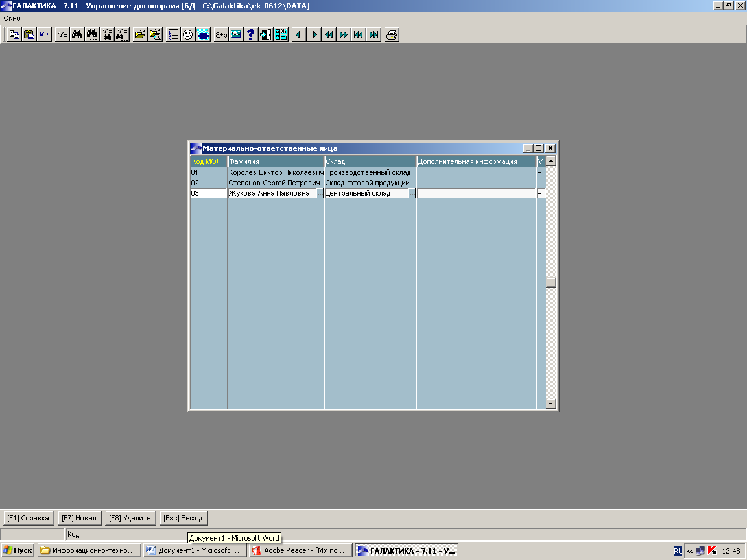Click the undo arrow toolbar icon
Image resolution: width=747 pixels, height=560 pixels.
click(44, 35)
